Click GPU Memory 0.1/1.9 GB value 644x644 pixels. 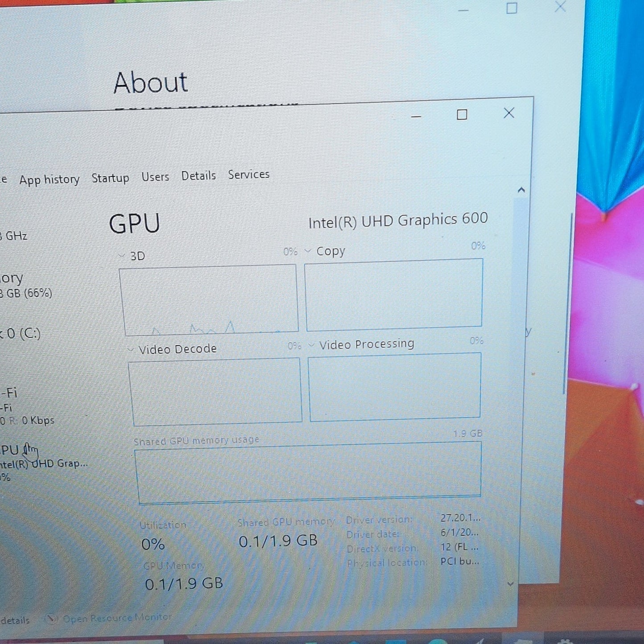coord(184,583)
